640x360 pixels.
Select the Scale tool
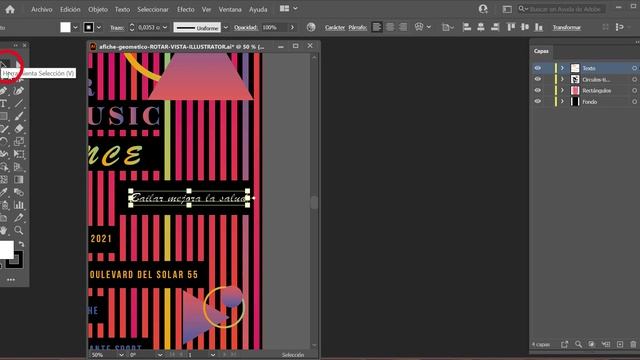19,142
